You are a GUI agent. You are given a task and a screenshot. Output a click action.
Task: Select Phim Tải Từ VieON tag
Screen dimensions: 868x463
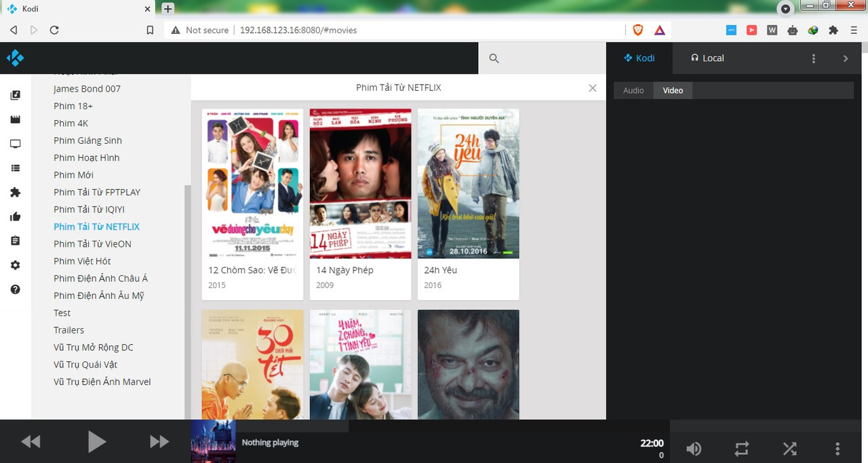pyautogui.click(x=93, y=244)
